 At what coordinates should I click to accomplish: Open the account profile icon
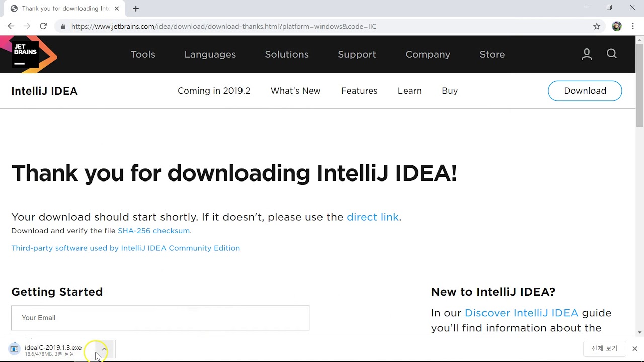click(x=587, y=54)
